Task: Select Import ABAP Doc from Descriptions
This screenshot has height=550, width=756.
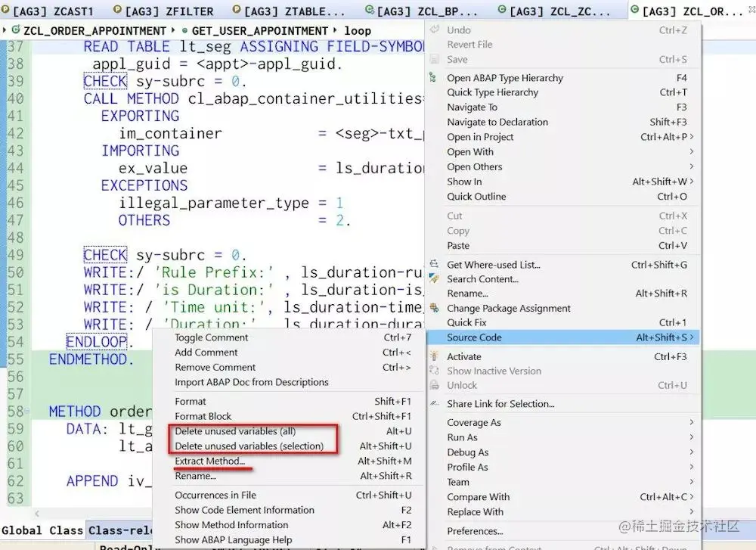Action: (x=289, y=382)
